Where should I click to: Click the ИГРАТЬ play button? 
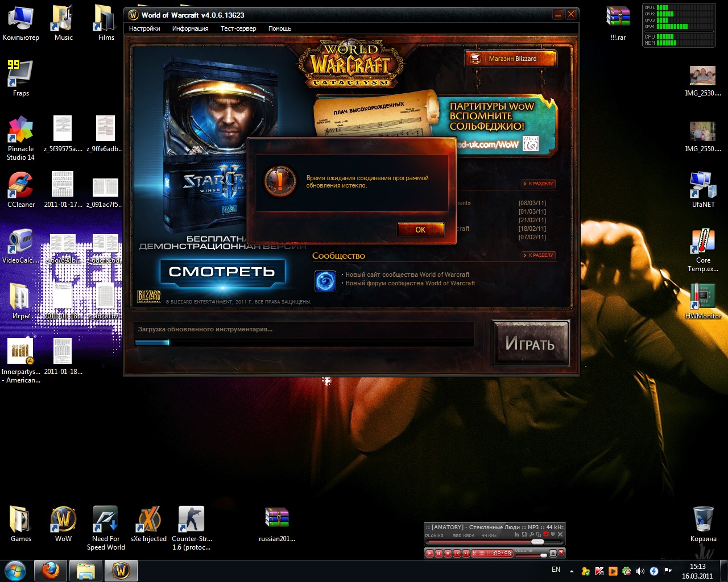(x=530, y=343)
